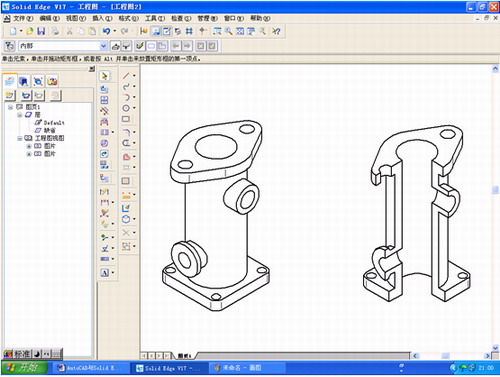Collapse the 工程图视图 tree node
500x377 pixels.
20,138
